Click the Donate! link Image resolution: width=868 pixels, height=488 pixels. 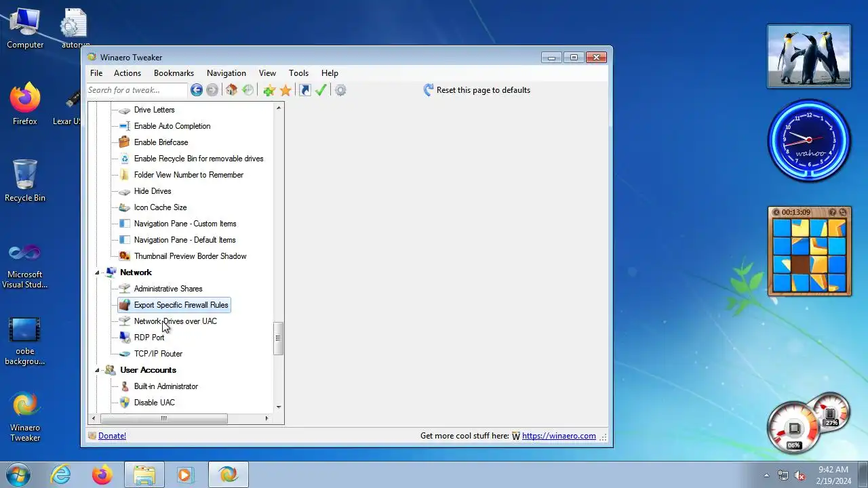click(x=112, y=436)
